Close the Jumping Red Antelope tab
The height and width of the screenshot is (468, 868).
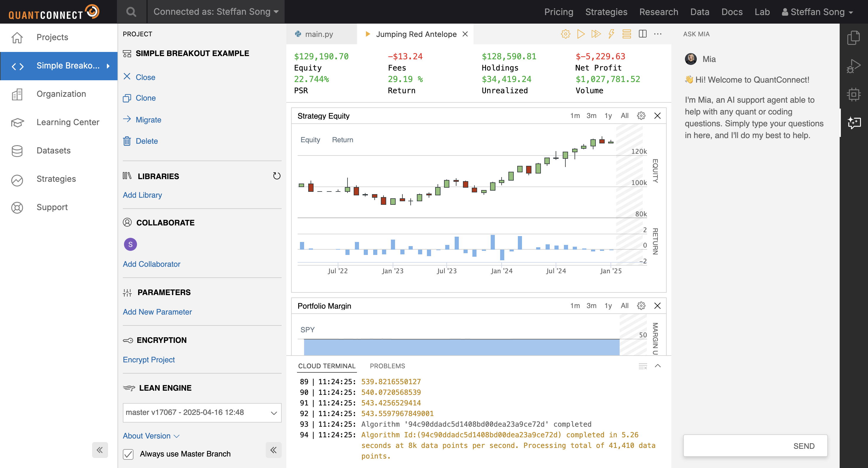point(465,34)
